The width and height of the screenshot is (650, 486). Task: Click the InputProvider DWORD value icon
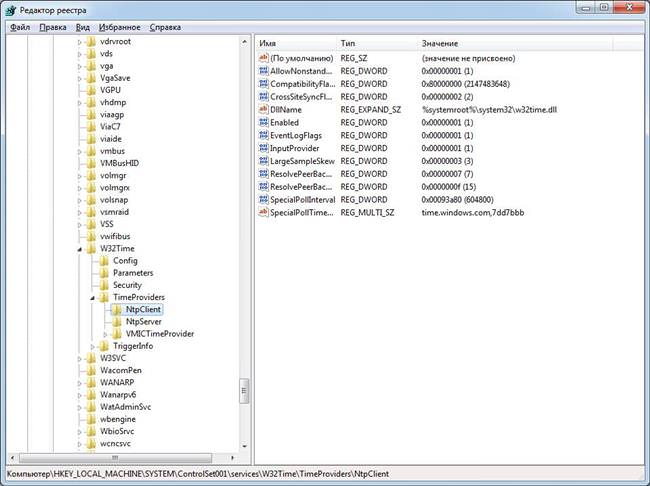point(263,148)
